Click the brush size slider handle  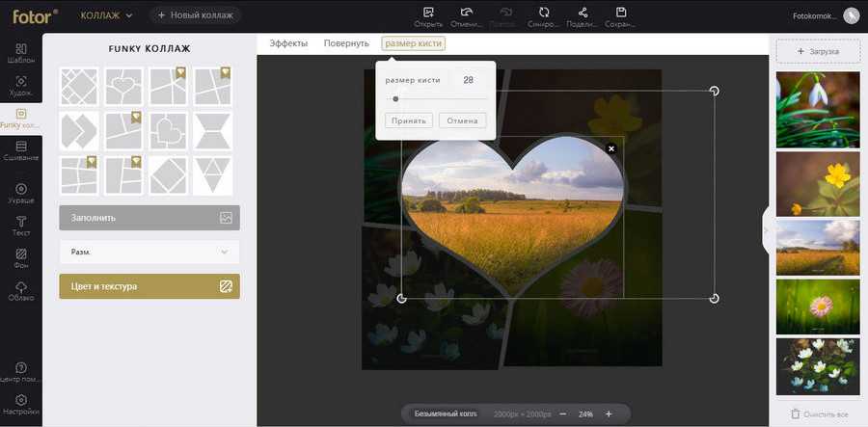(x=395, y=99)
